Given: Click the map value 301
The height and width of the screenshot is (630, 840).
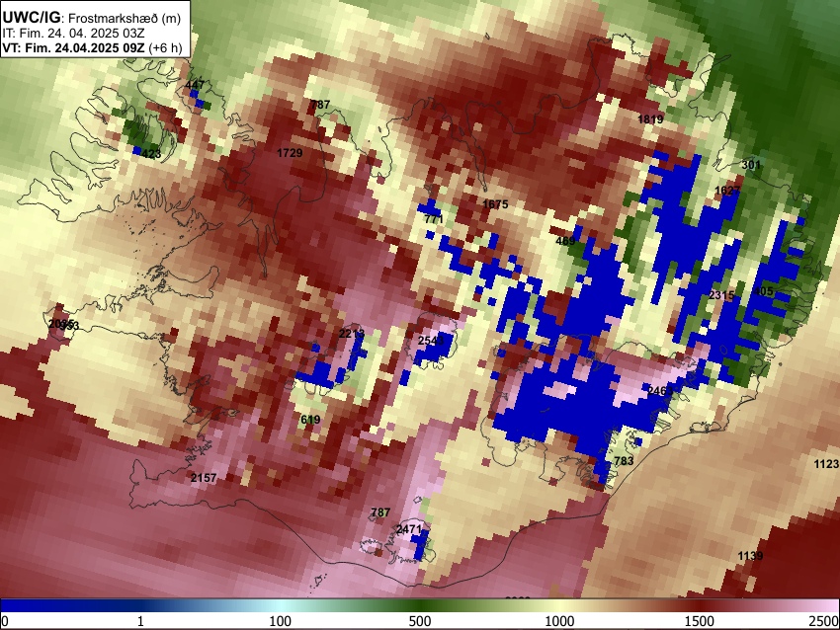Looking at the screenshot, I should tap(751, 165).
